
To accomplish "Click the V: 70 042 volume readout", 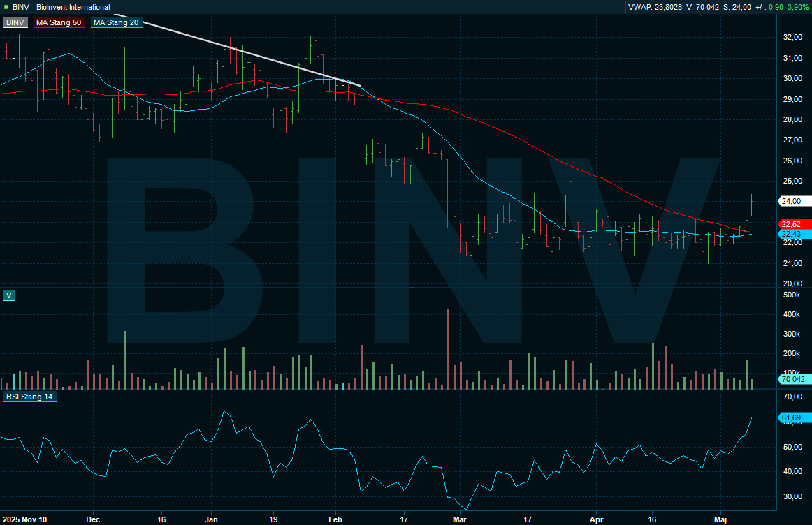I will [x=702, y=7].
